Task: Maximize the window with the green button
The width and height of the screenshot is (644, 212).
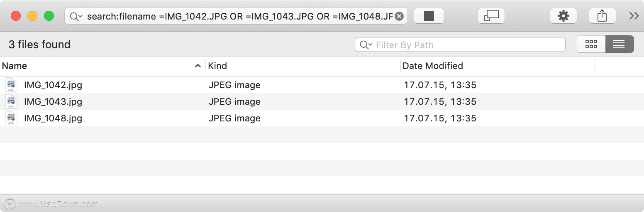Action: (x=49, y=16)
